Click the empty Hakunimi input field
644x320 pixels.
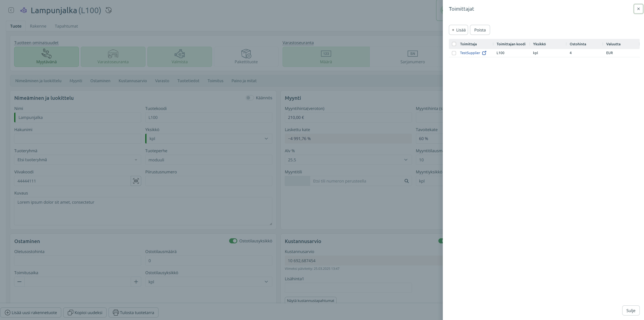(78, 139)
